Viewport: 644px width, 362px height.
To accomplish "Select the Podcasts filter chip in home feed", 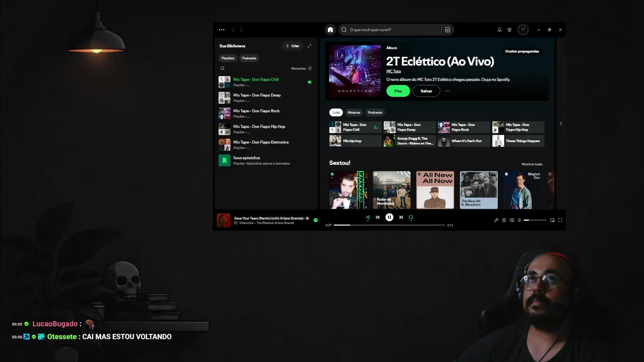I will pyautogui.click(x=375, y=113).
